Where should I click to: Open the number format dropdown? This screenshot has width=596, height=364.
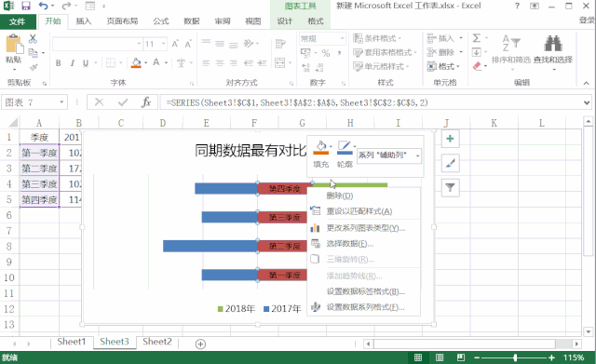pyautogui.click(x=342, y=38)
